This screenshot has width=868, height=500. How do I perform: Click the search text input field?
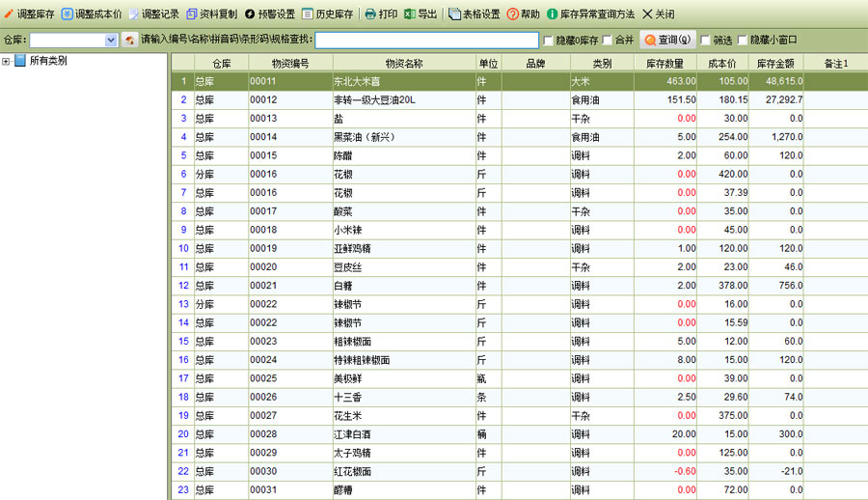tap(426, 41)
